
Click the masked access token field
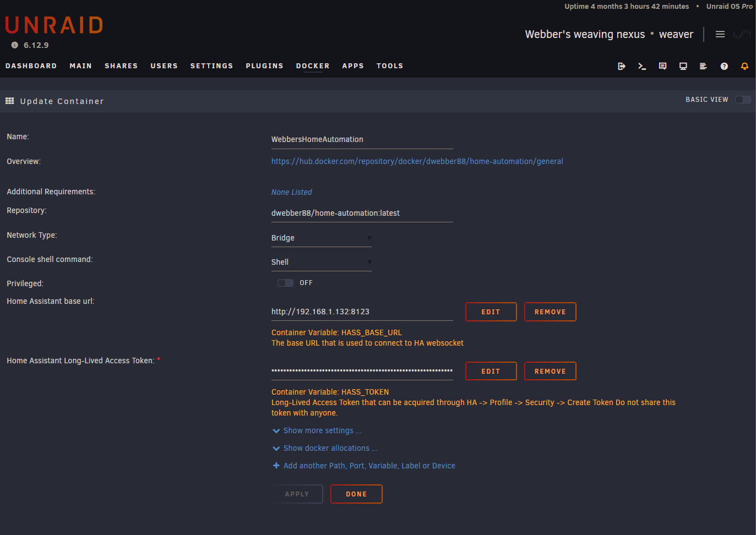(x=362, y=371)
